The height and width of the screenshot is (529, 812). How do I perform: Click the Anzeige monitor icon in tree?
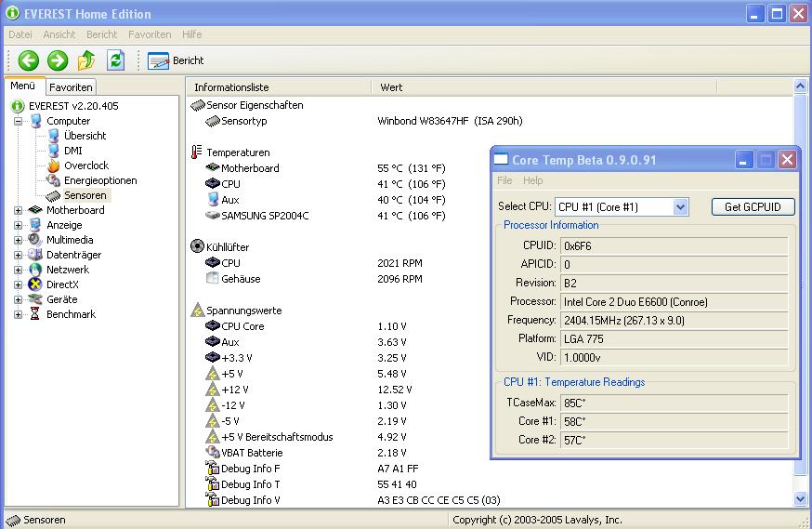(x=35, y=225)
